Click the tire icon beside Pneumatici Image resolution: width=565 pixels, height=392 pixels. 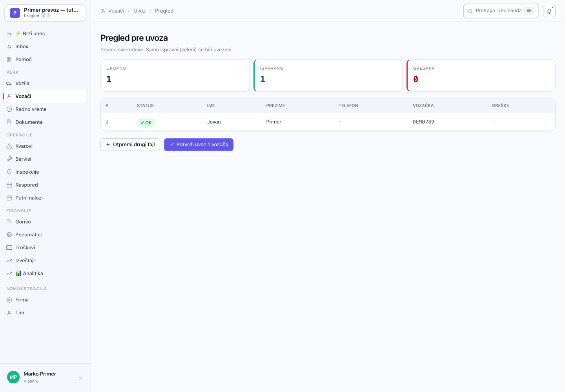[9, 235]
